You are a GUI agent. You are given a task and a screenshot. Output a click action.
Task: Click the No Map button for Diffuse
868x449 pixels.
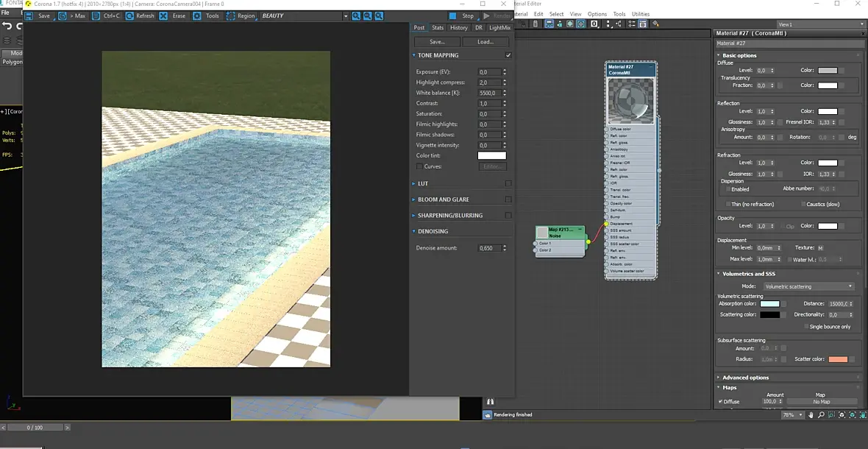820,401
